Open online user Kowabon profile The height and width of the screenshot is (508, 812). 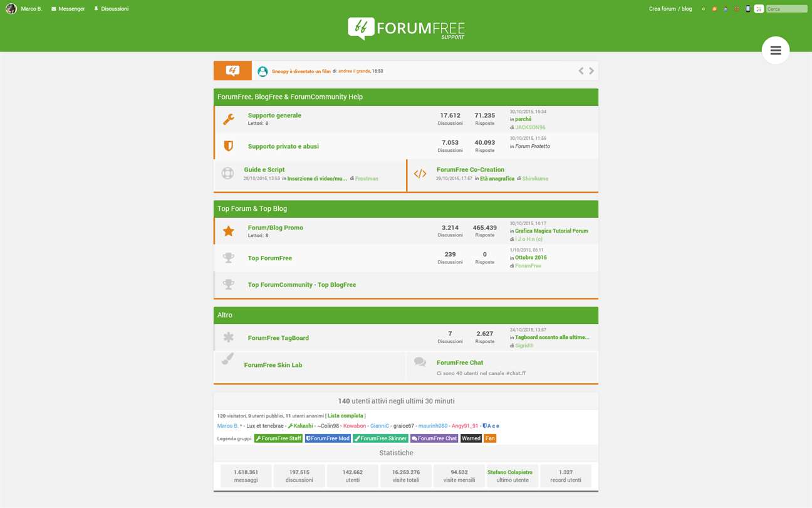pos(355,426)
